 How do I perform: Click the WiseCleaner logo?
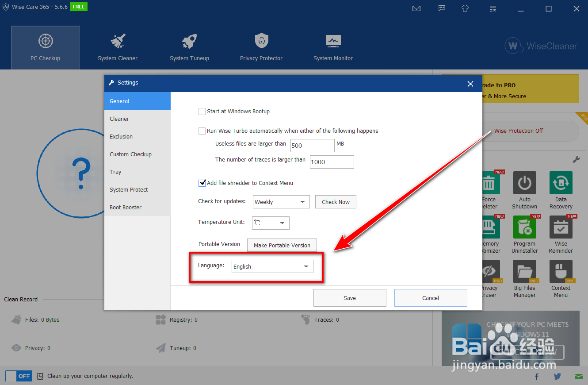[x=541, y=46]
